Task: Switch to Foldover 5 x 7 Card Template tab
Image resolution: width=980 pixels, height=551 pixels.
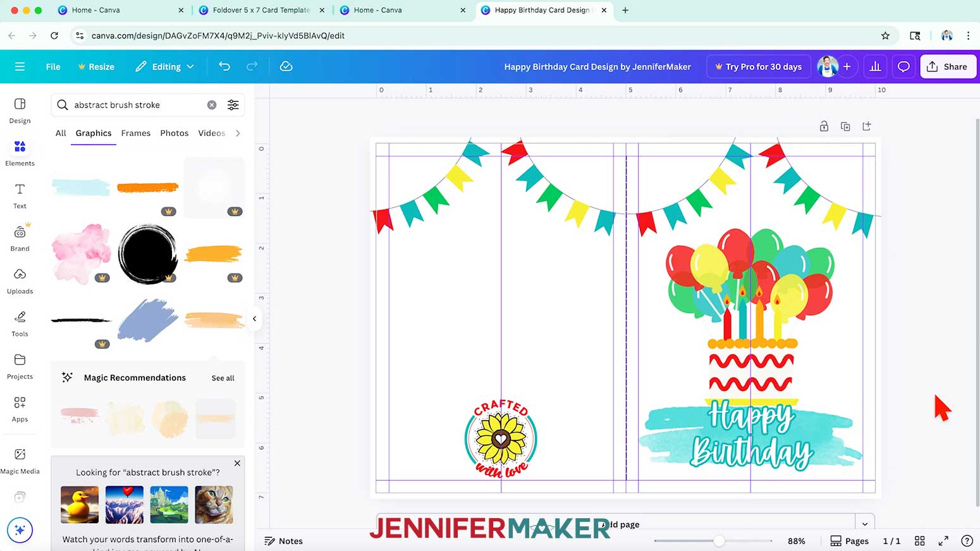Action: point(261,10)
